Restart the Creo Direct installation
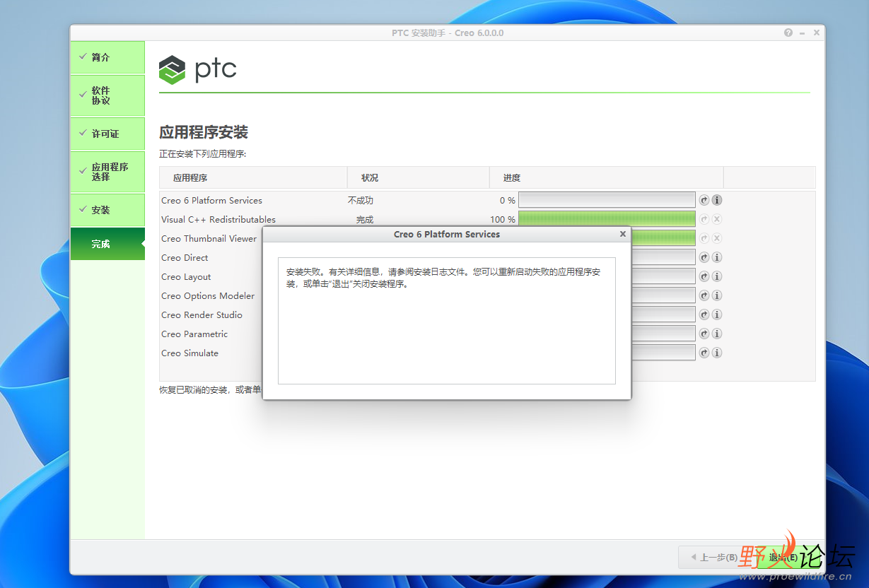 704,257
